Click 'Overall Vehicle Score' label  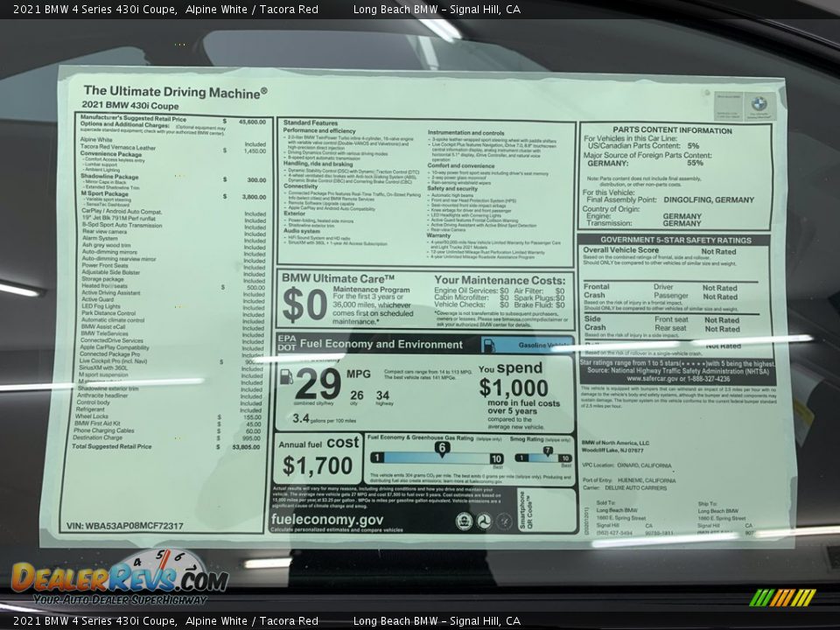coord(621,250)
